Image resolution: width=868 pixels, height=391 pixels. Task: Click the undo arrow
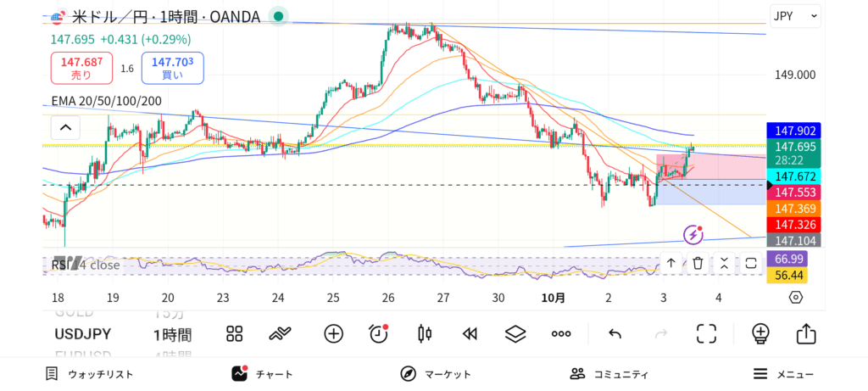click(x=615, y=333)
